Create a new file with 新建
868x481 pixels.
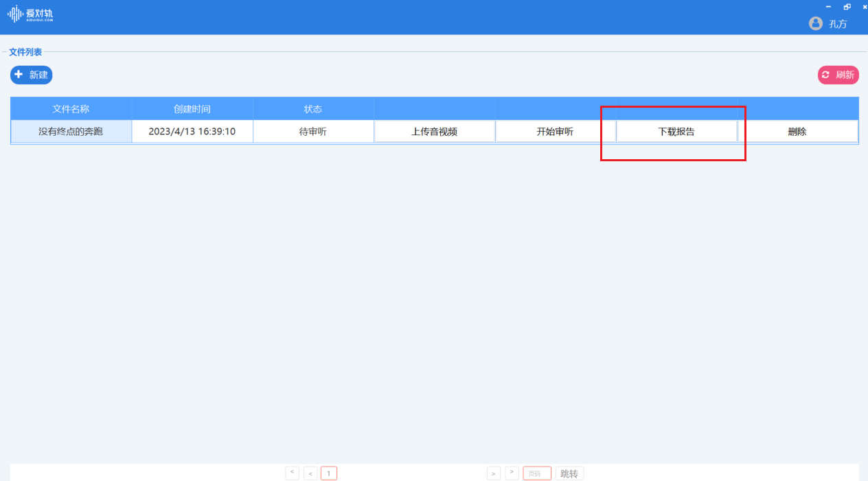coord(31,75)
